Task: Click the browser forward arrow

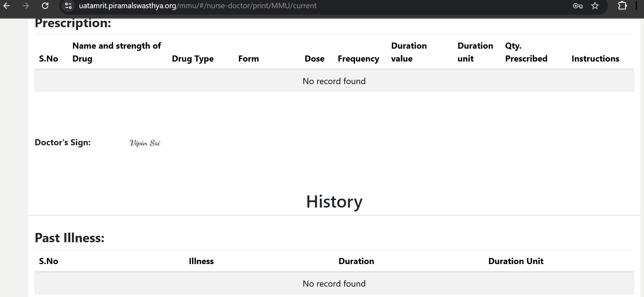Action: [x=25, y=6]
